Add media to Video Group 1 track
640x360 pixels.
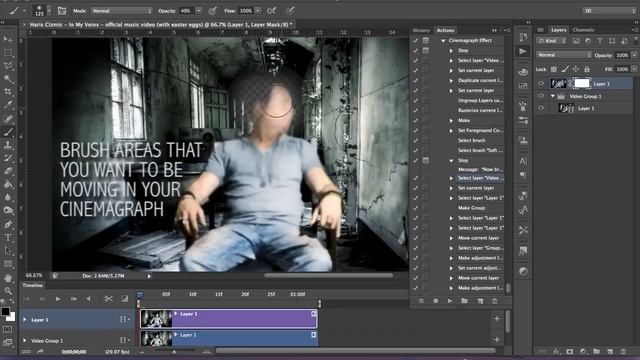497,339
